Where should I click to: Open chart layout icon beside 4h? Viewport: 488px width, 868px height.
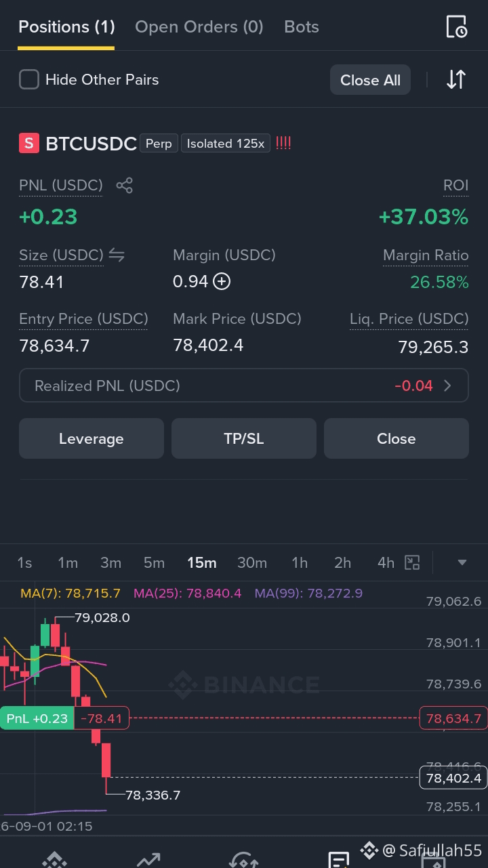click(x=412, y=562)
